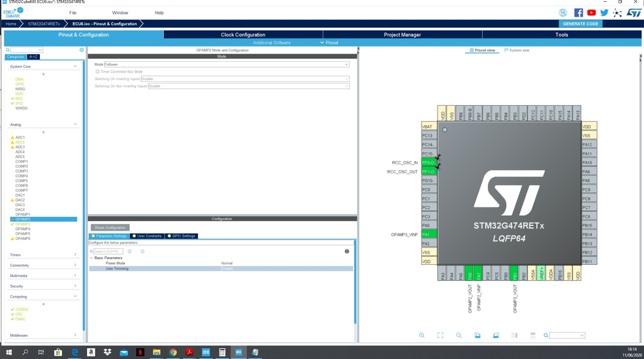Image resolution: width=644 pixels, height=359 pixels.
Task: Open Dropbox from the taskbar
Action: (107, 352)
